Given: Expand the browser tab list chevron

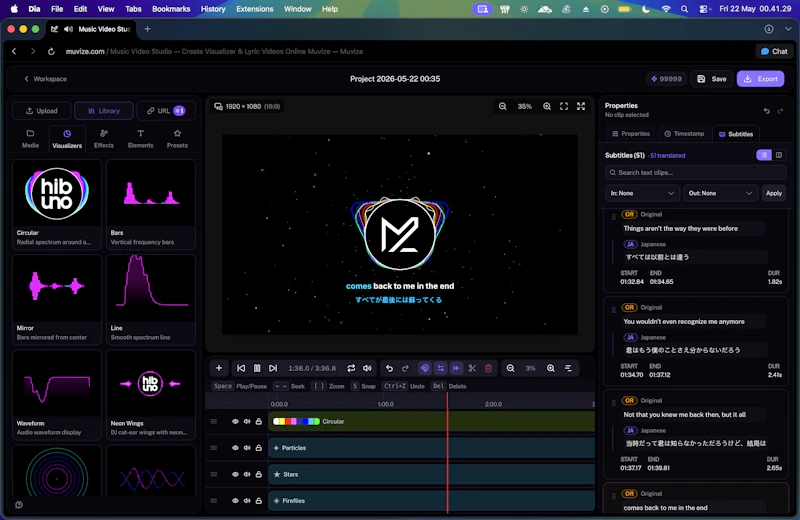Looking at the screenshot, I should point(788,29).
